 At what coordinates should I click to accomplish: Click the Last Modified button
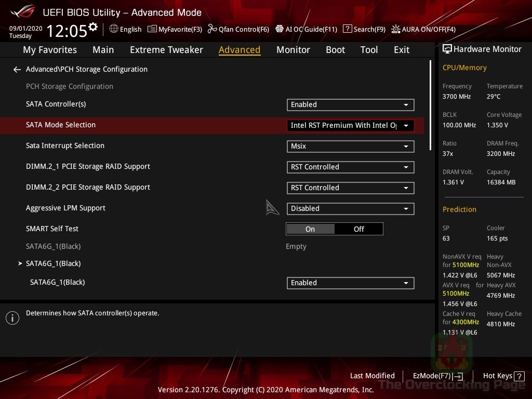[x=373, y=376]
